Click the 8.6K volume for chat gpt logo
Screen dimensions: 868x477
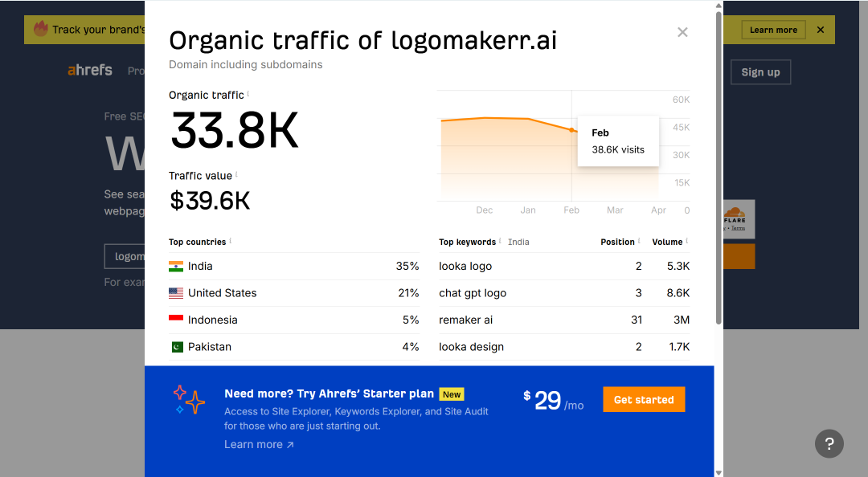tap(678, 293)
